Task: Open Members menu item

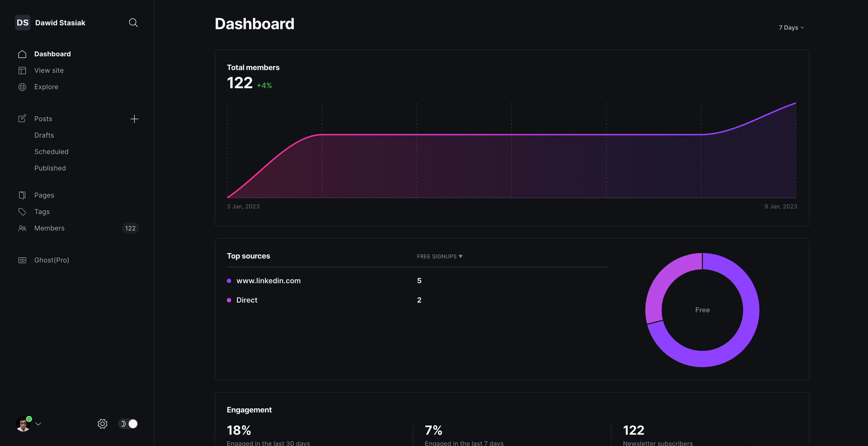Action: 49,228
